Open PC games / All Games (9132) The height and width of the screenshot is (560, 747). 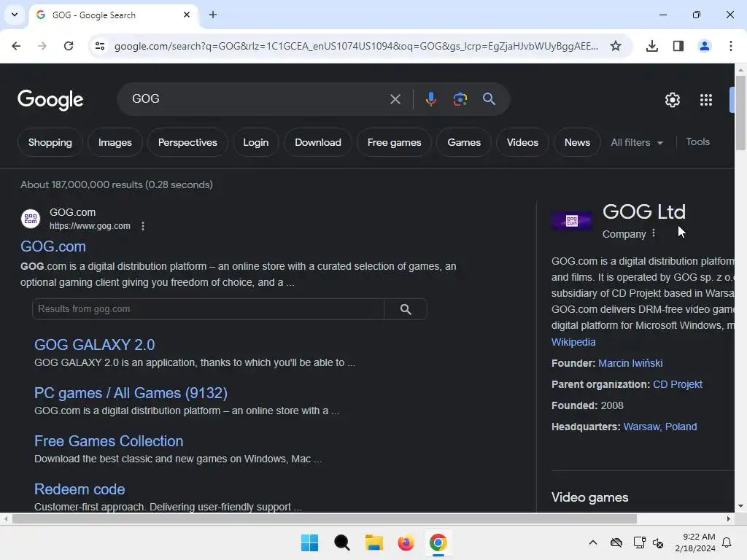[x=131, y=393]
